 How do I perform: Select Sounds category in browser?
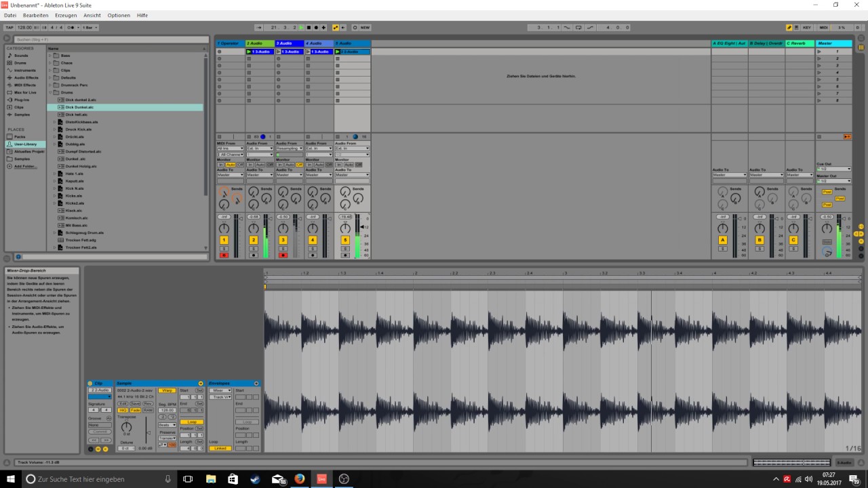[21, 56]
